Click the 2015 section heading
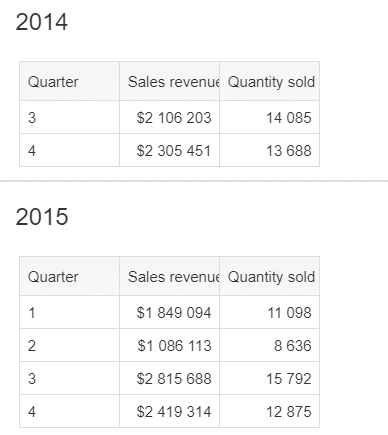The height and width of the screenshot is (435, 388). point(42,217)
